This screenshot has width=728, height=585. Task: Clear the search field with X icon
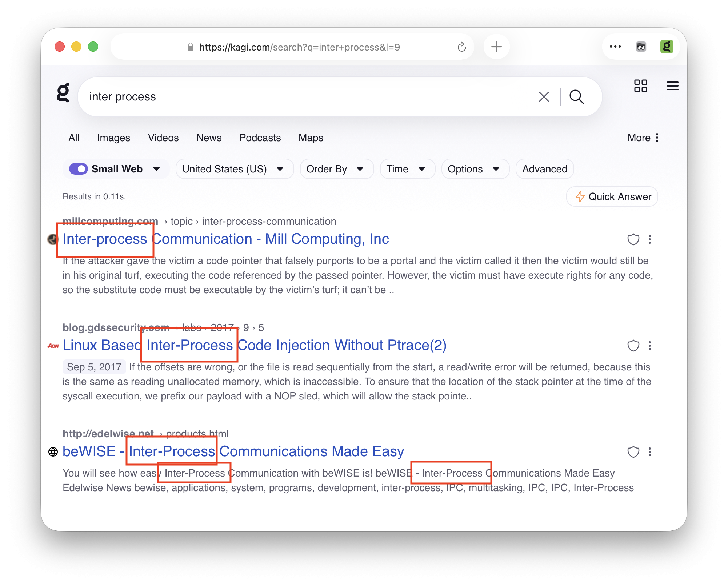coord(544,97)
